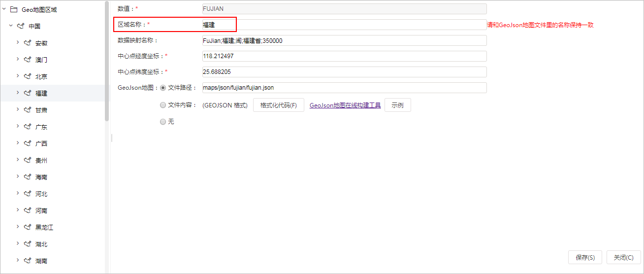Expand the 黑龙江 tree node

coord(18,227)
